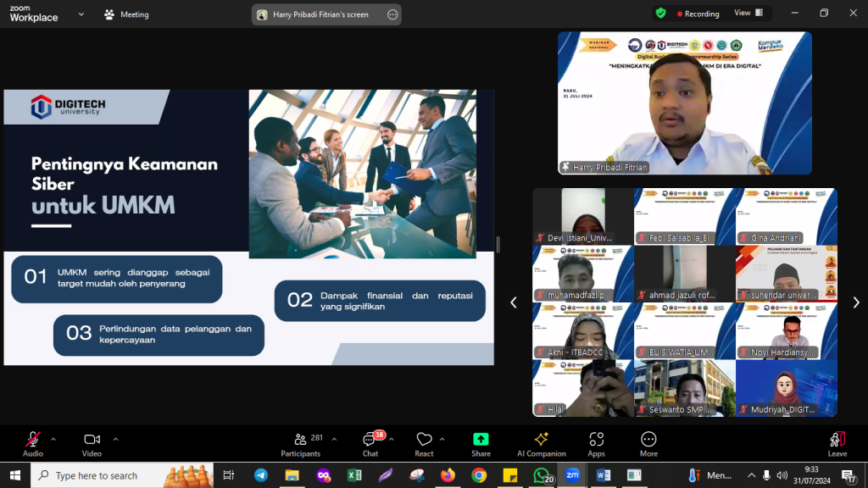Open screen share options ellipsis
Viewport: 868px width, 488px height.
[x=392, y=14]
